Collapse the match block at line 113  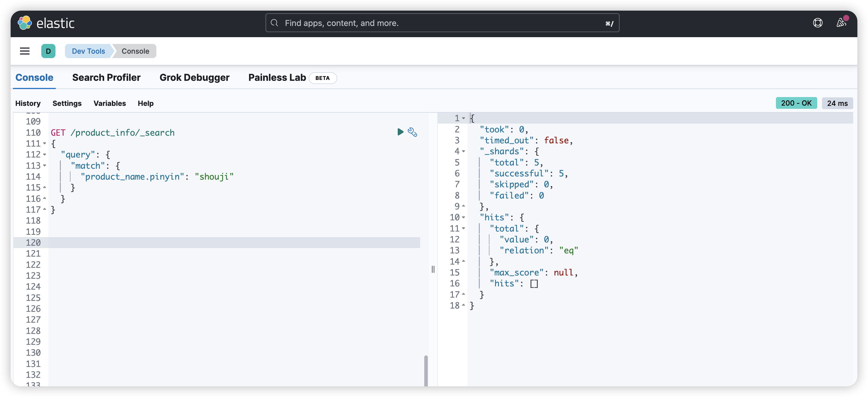point(45,166)
